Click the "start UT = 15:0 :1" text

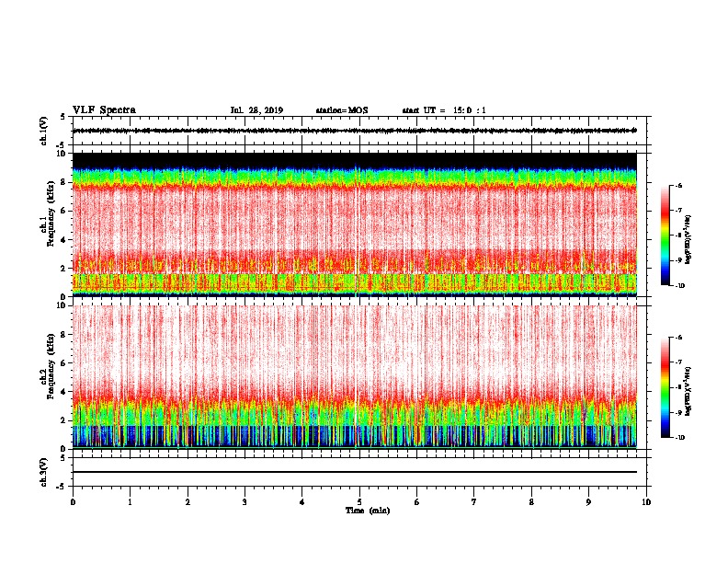444,110
